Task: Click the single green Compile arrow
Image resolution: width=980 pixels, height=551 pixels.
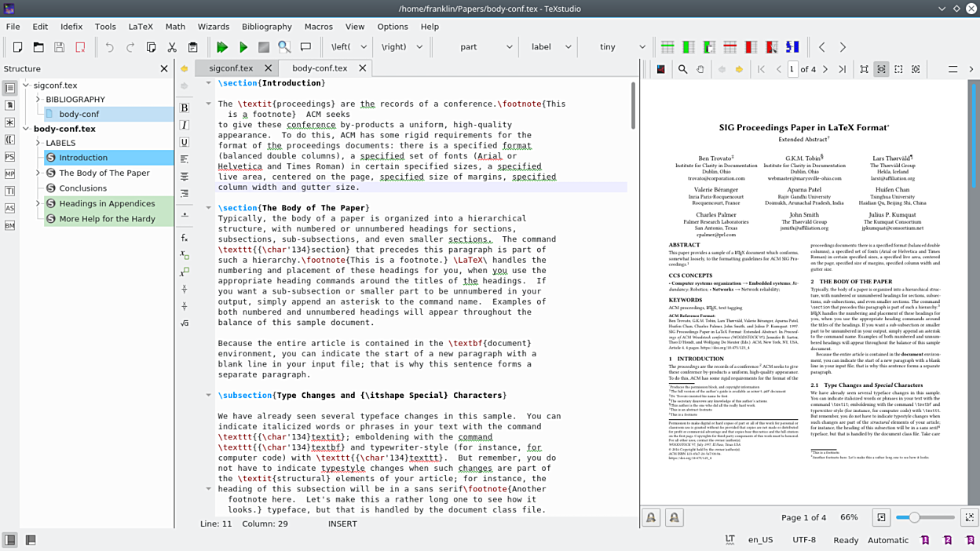Action: click(x=243, y=47)
